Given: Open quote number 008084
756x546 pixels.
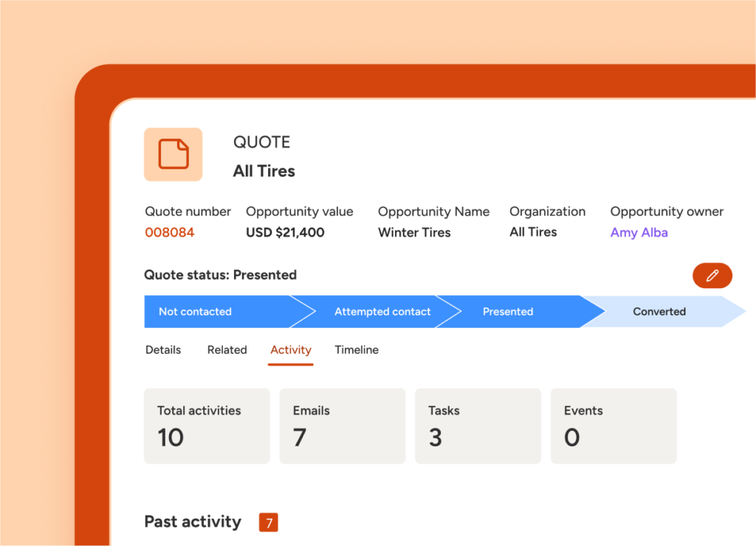Looking at the screenshot, I should (170, 232).
